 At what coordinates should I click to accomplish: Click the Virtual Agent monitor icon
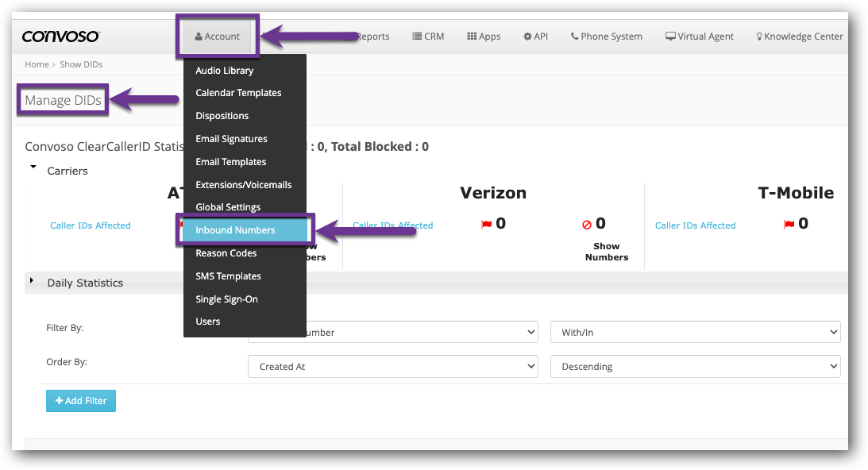click(669, 36)
